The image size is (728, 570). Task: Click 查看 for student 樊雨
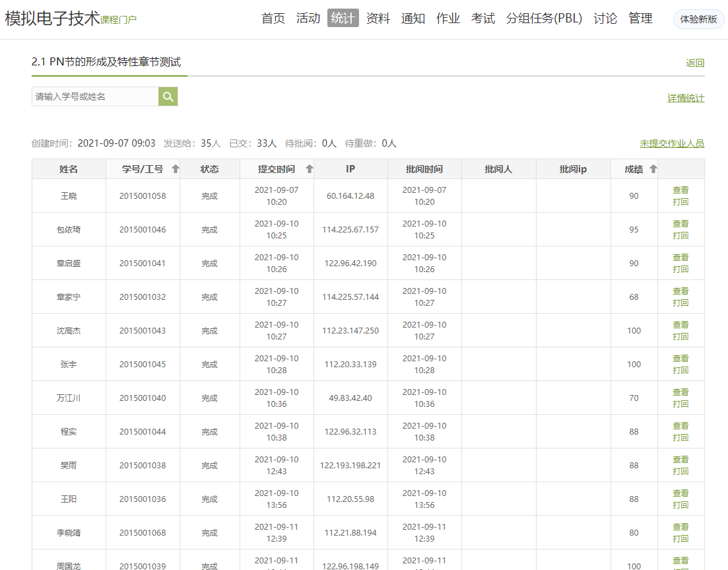pyautogui.click(x=680, y=460)
